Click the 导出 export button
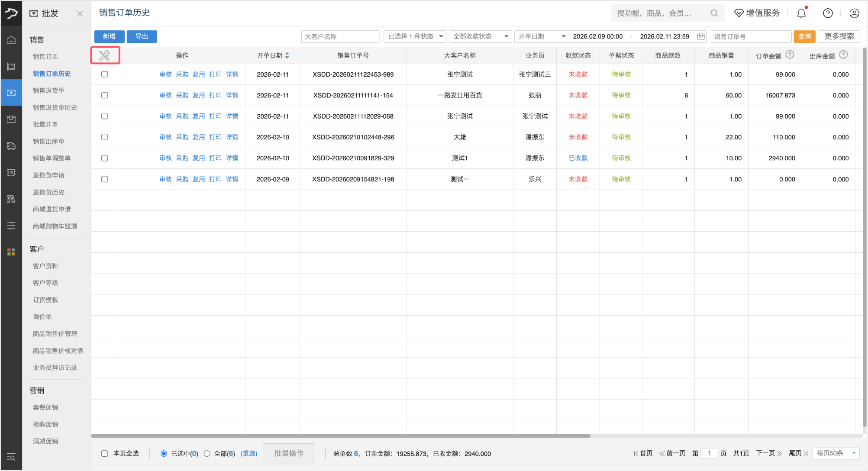 point(142,37)
